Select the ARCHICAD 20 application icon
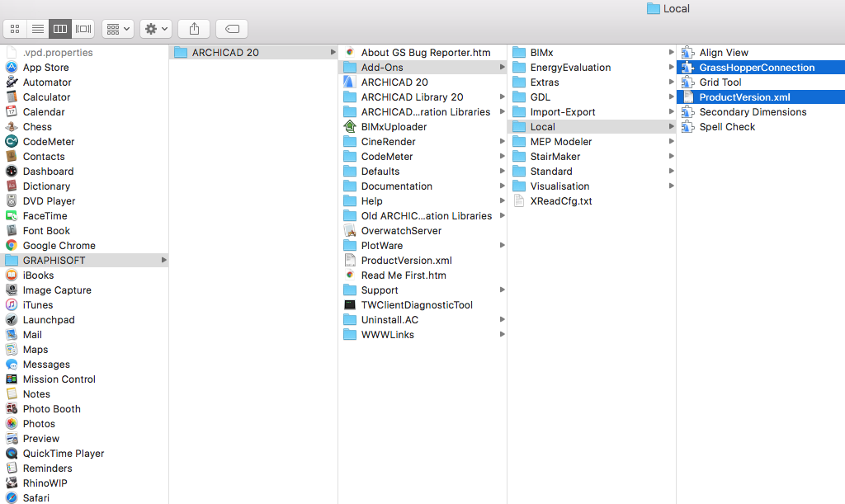This screenshot has width=845, height=504. tap(349, 82)
